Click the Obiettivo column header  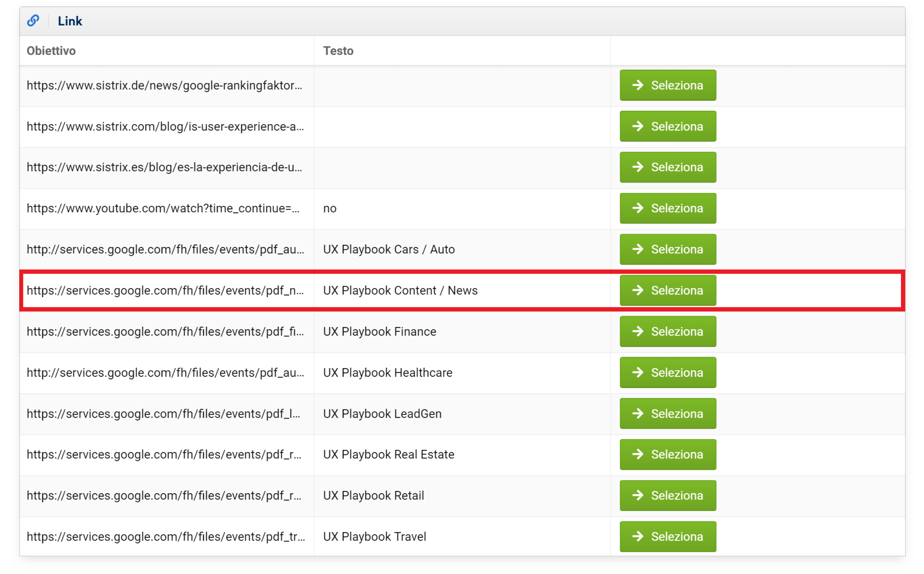pos(51,51)
